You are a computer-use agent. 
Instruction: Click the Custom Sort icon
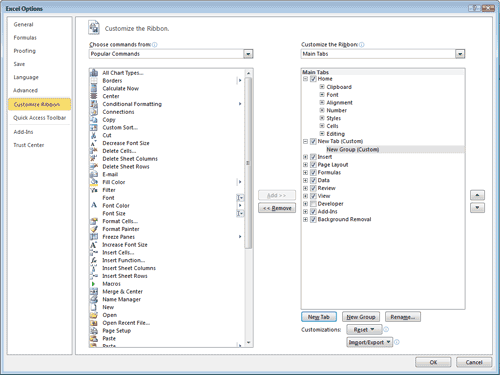tap(94, 127)
